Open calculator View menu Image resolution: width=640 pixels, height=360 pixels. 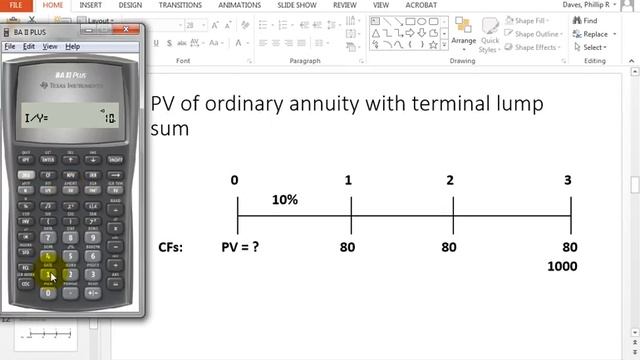50,47
